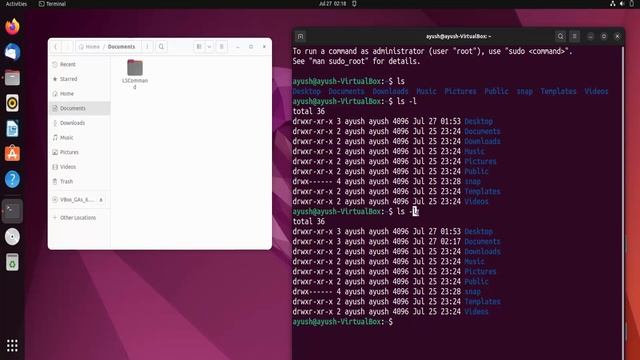Go forward in the Files window
Image resolution: width=640 pixels, height=360 pixels.
[68, 47]
